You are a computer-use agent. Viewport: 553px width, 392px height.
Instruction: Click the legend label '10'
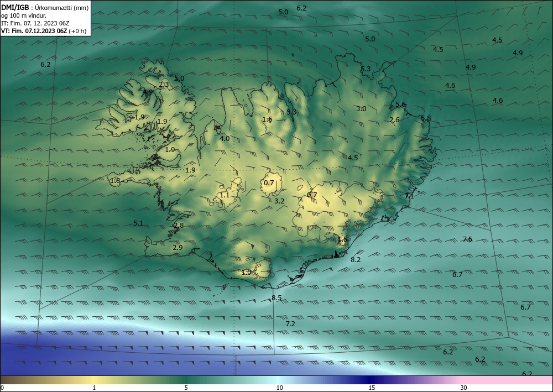[x=279, y=388]
